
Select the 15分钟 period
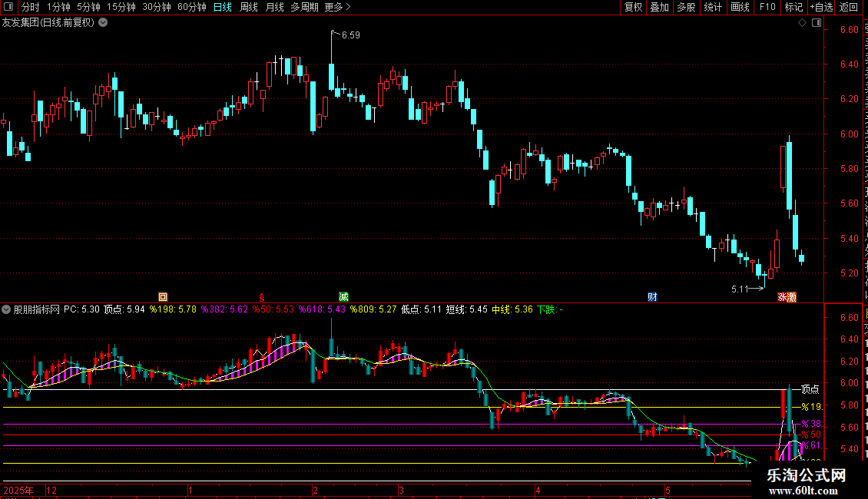(121, 7)
